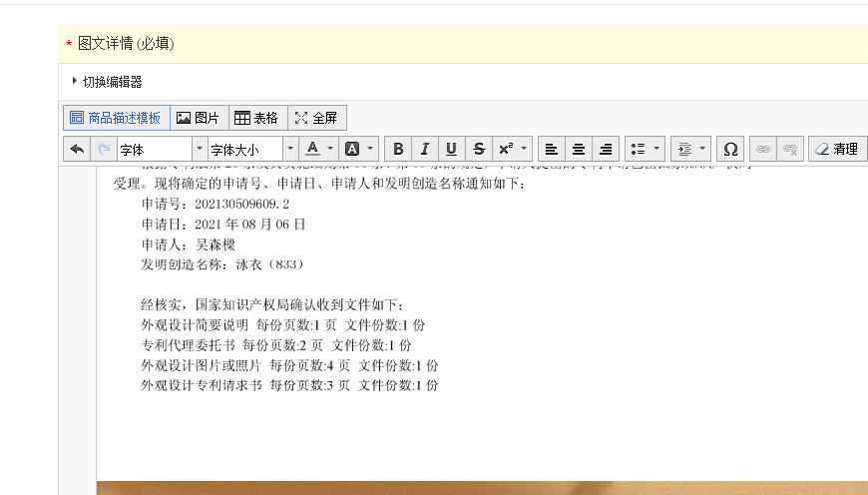This screenshot has height=495, width=868.
Task: Open background color palette dropdown arrow
Action: click(370, 149)
